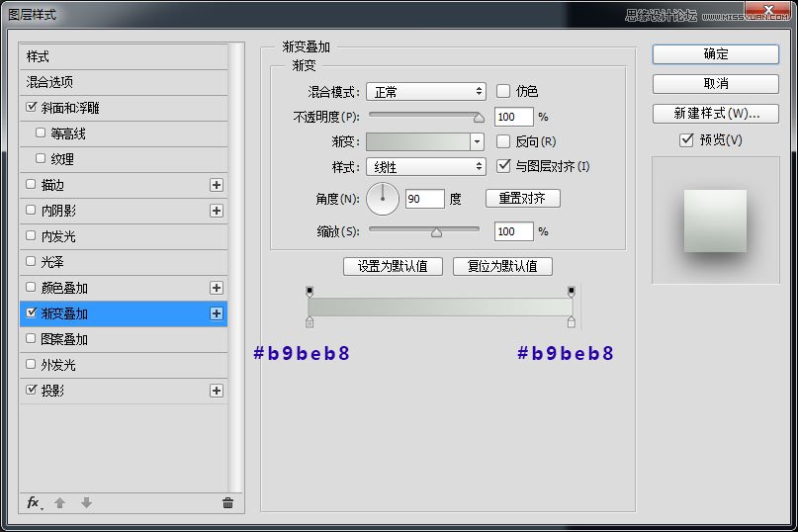Click the large gradient bar
798x532 pixels.
click(440, 307)
